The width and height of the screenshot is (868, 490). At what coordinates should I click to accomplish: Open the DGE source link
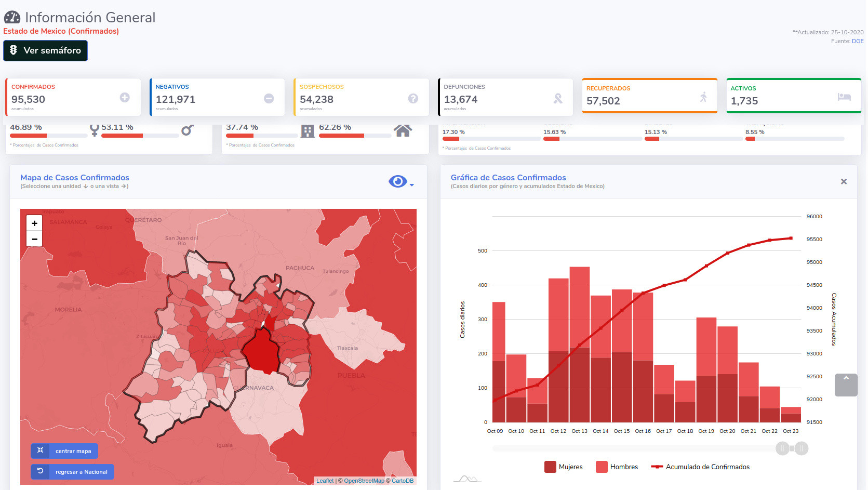858,41
